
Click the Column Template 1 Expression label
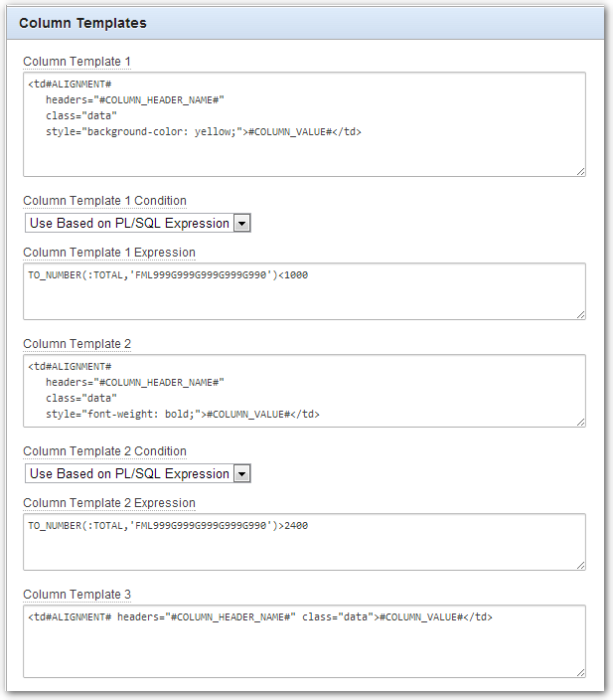click(109, 253)
